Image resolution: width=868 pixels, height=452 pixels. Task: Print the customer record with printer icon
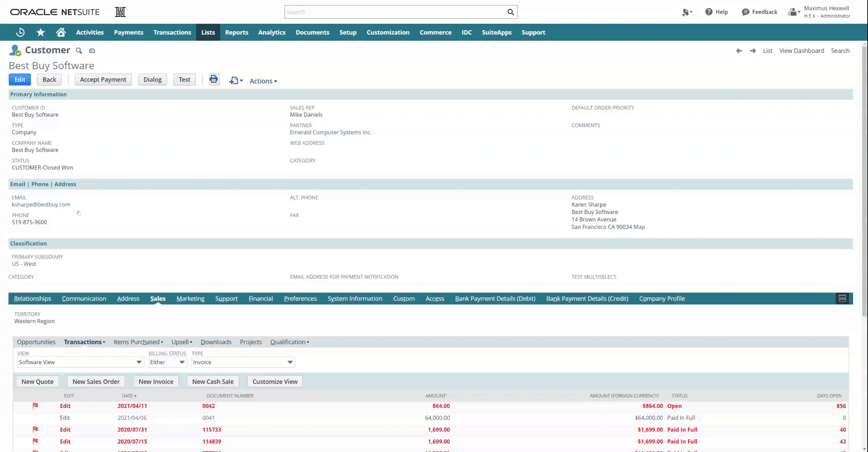pos(214,79)
